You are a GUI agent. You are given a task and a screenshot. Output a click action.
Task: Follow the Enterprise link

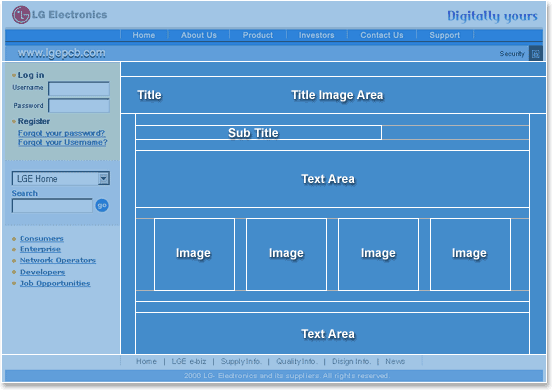[40, 249]
